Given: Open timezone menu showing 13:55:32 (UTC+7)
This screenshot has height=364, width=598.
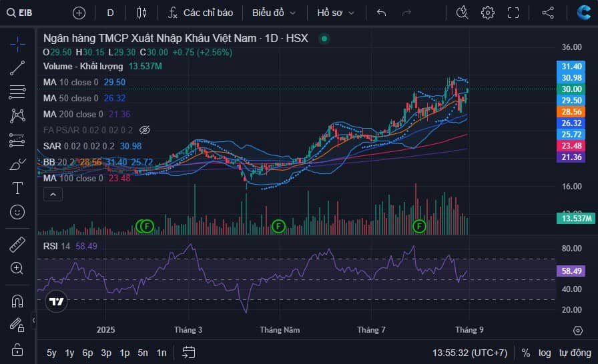Looking at the screenshot, I should (x=469, y=353).
